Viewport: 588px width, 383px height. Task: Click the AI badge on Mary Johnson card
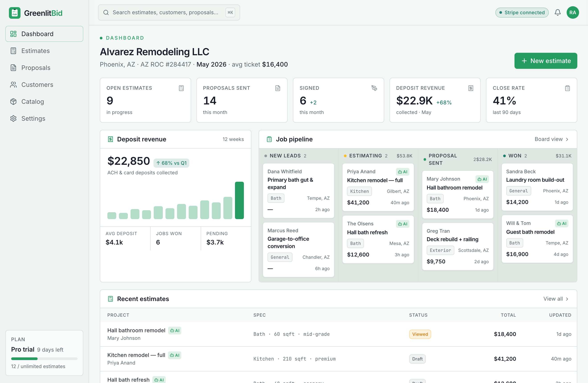pos(482,179)
